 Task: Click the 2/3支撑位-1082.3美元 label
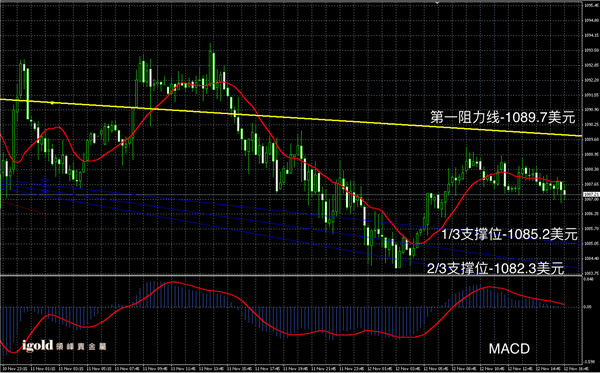496,268
